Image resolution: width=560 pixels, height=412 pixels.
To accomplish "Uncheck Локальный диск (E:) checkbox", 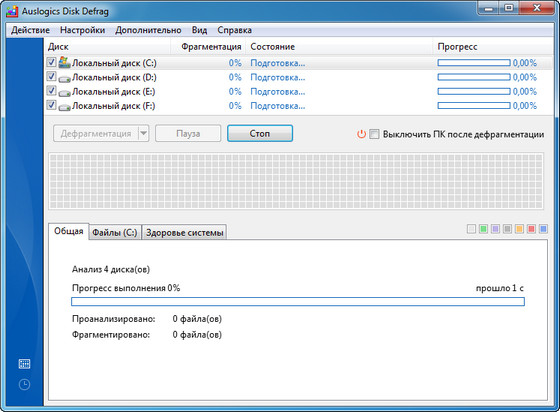I will [51, 91].
